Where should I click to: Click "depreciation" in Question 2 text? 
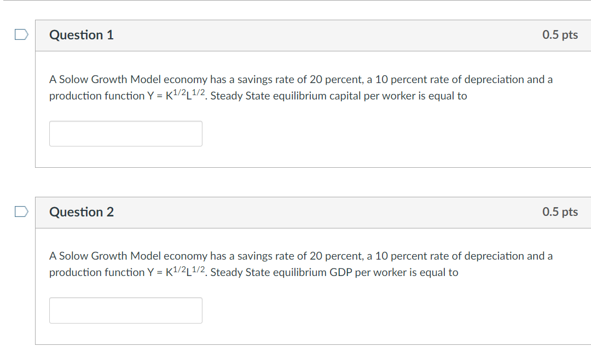(x=495, y=256)
